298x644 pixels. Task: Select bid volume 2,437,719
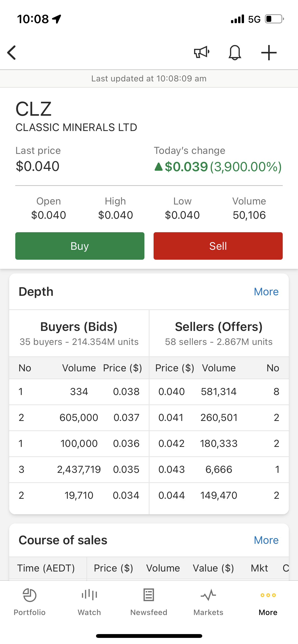(x=79, y=470)
